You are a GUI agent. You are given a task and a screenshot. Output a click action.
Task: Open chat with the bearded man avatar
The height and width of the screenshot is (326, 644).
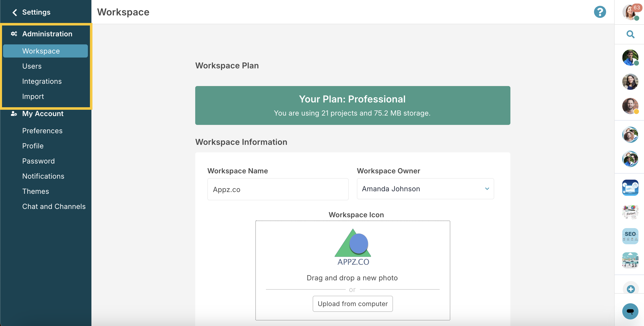click(630, 106)
